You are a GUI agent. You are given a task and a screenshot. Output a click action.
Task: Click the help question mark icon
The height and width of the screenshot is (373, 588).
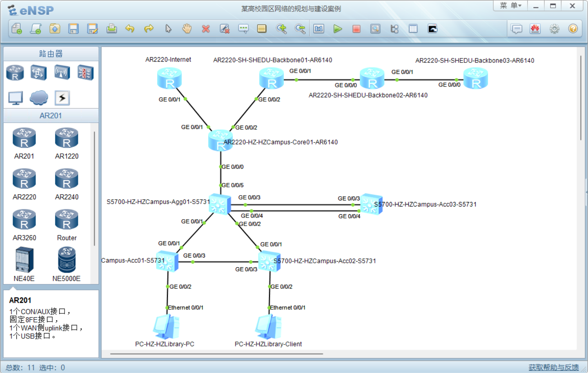point(573,29)
